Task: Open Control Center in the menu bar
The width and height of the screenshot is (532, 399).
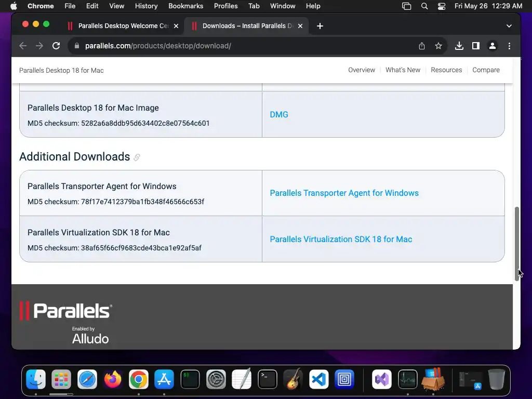Action: [x=442, y=6]
